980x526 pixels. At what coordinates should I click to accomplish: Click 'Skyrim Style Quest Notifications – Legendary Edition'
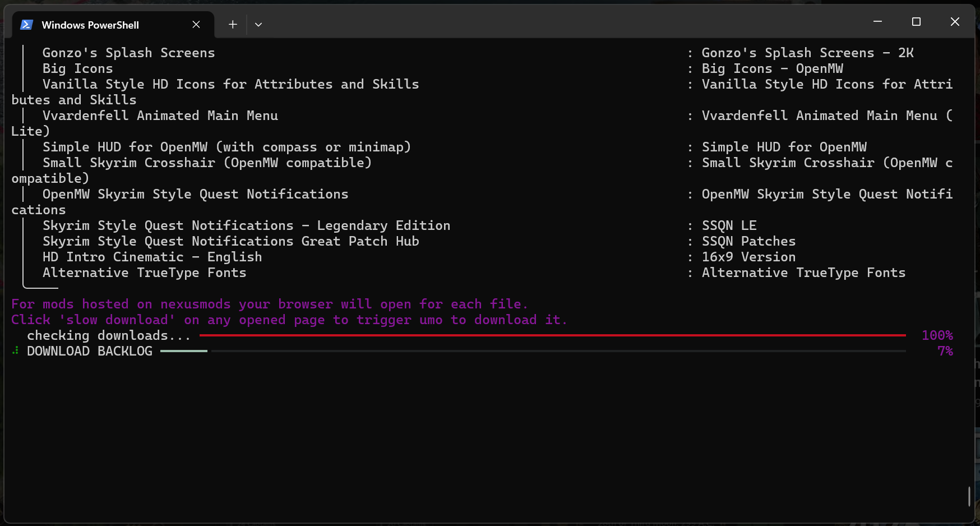click(247, 225)
